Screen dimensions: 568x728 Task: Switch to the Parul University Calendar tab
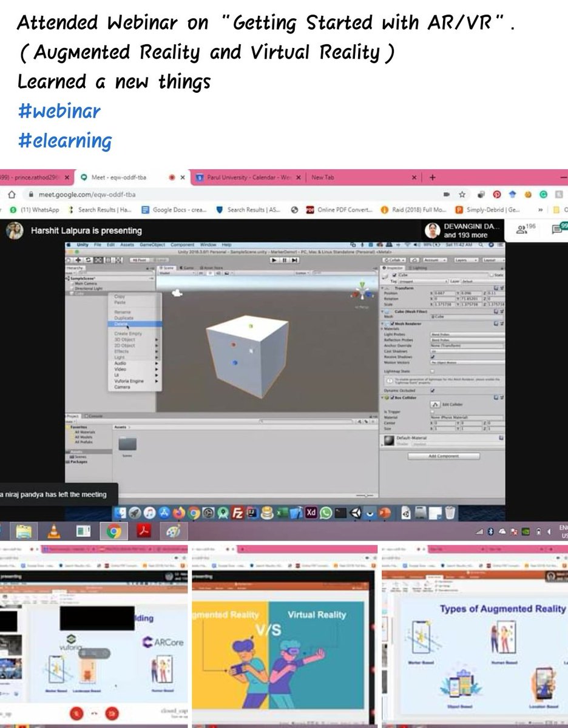click(249, 178)
